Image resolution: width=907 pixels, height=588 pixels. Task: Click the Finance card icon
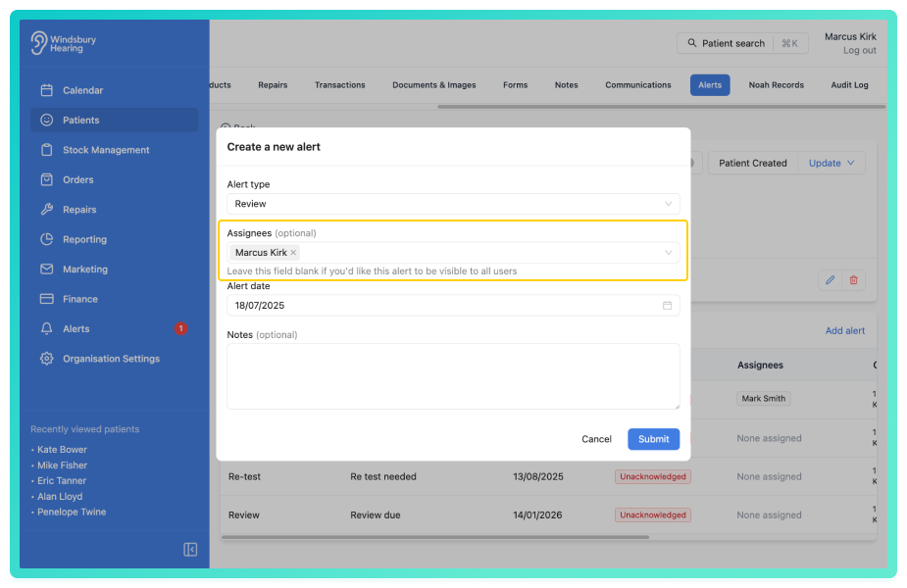pyautogui.click(x=47, y=299)
